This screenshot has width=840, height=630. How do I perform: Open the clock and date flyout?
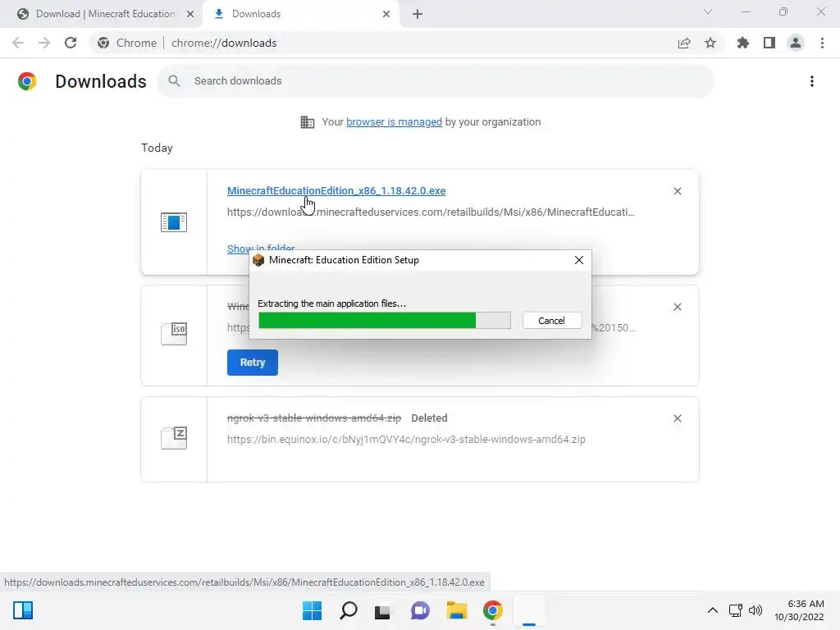click(x=799, y=610)
